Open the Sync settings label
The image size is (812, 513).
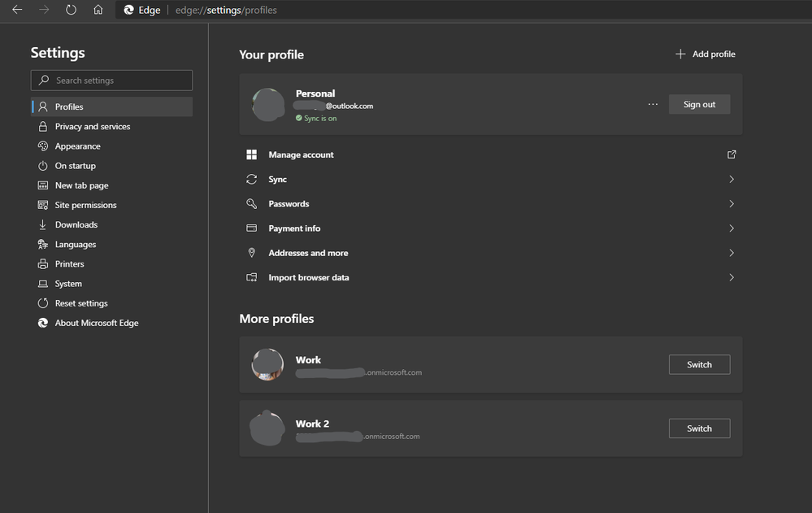click(x=277, y=180)
